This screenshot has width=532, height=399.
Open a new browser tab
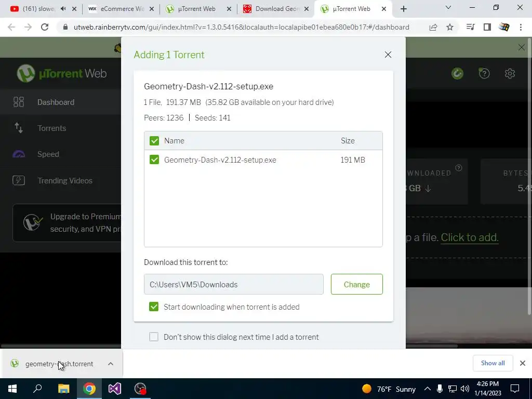point(403,9)
